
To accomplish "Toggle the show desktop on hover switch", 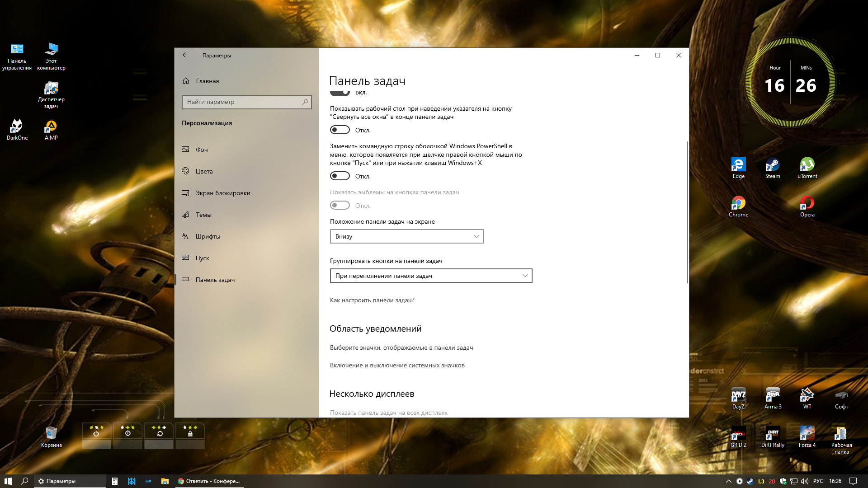I will (x=340, y=130).
